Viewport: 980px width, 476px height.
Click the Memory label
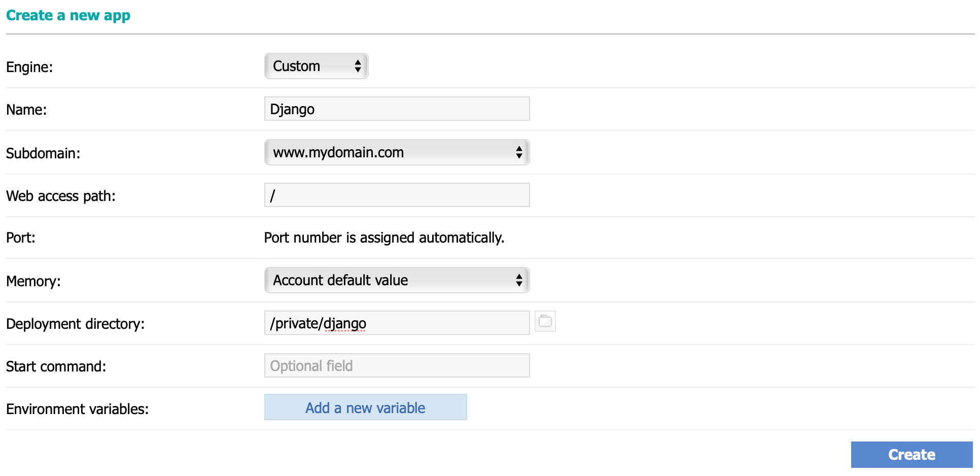pyautogui.click(x=33, y=281)
